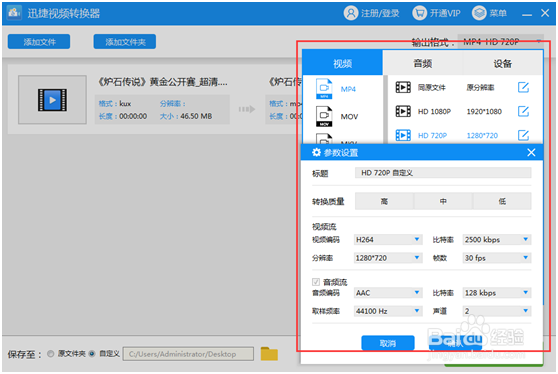558x374 pixels.
Task: Select the MP4 format file icon
Action: (x=324, y=89)
